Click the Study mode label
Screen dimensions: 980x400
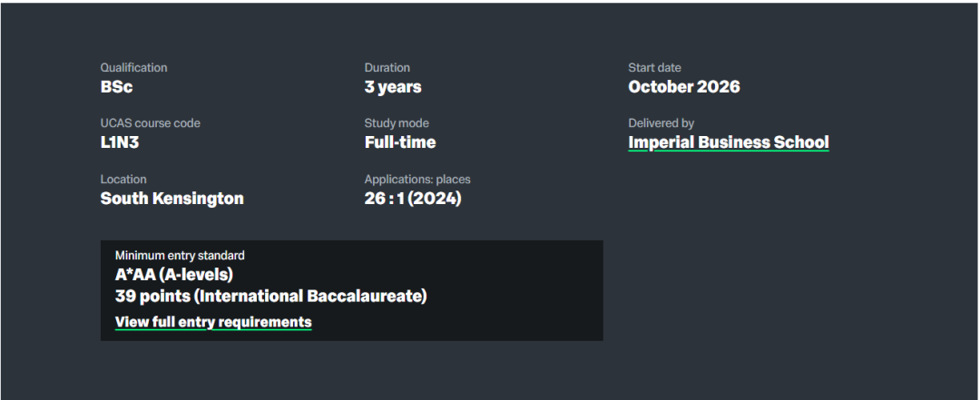click(397, 123)
